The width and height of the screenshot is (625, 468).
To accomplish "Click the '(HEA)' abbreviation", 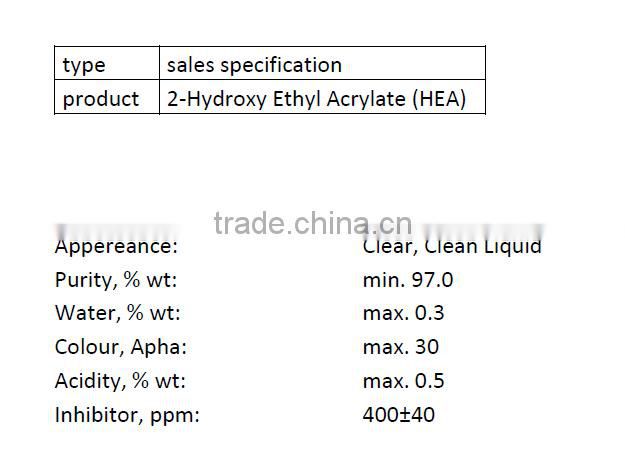I will coord(442,99).
